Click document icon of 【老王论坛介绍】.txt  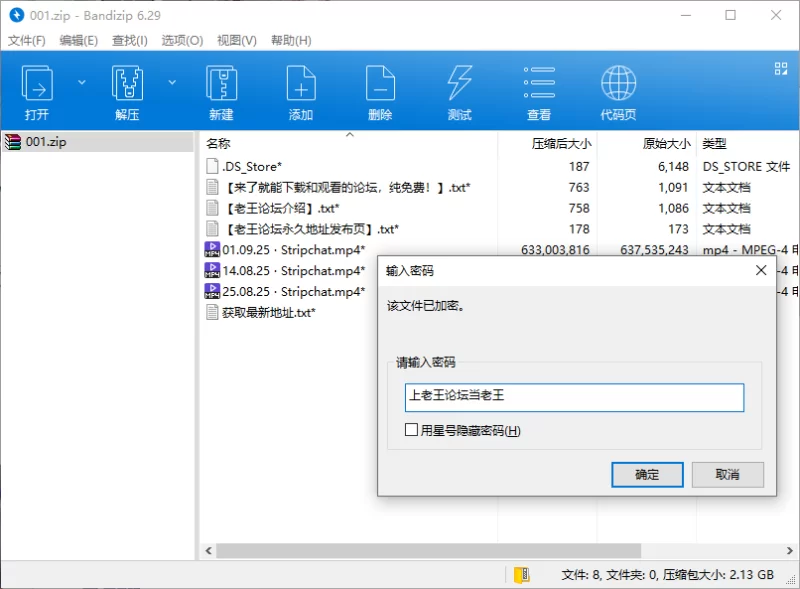click(x=212, y=208)
